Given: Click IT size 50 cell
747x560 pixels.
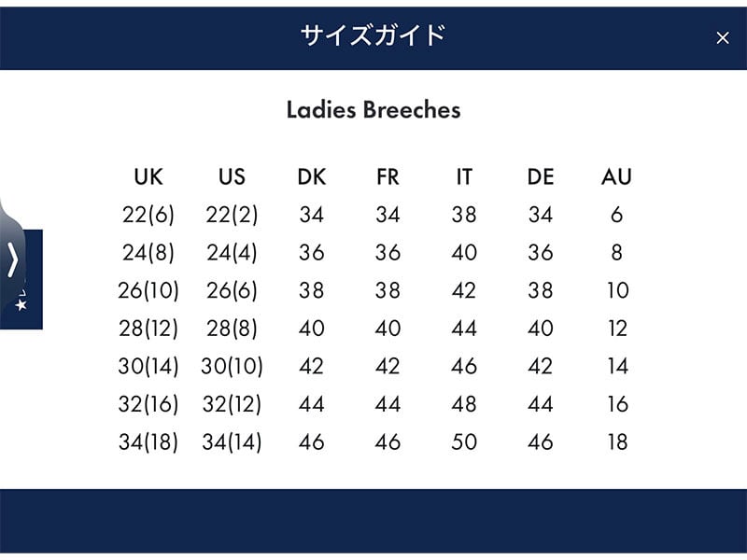Looking at the screenshot, I should click(x=464, y=441).
